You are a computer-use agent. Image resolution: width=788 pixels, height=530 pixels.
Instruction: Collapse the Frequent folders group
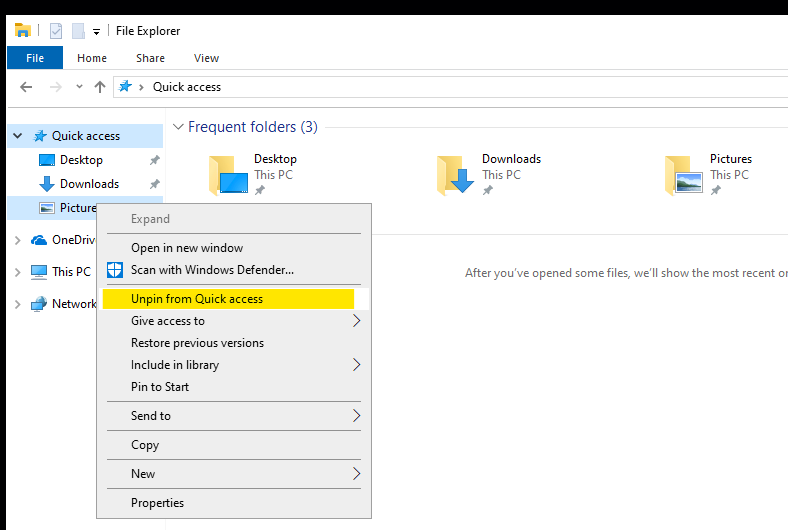point(178,127)
